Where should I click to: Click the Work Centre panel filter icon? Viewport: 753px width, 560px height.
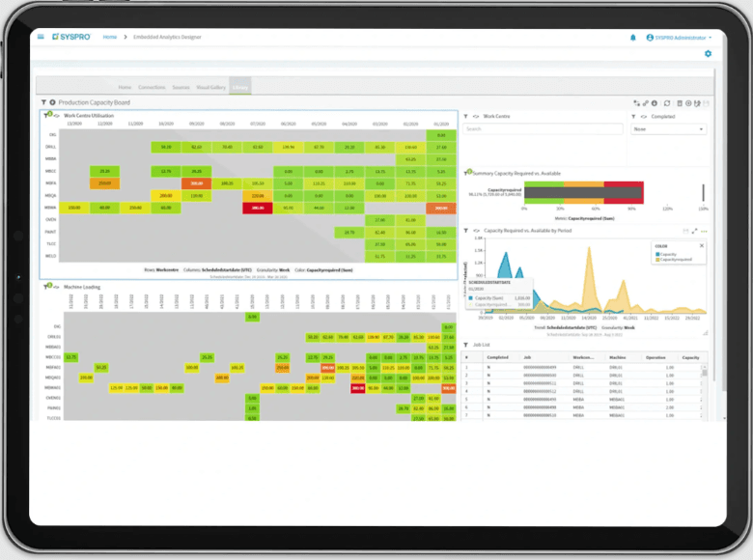click(x=466, y=116)
